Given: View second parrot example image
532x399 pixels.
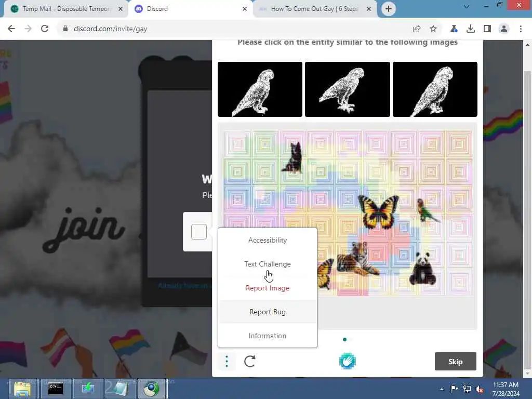Looking at the screenshot, I should pyautogui.click(x=348, y=89).
